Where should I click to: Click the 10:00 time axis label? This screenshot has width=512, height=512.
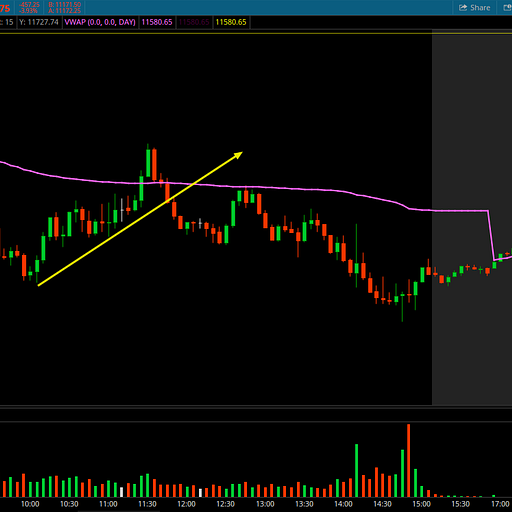pos(30,504)
